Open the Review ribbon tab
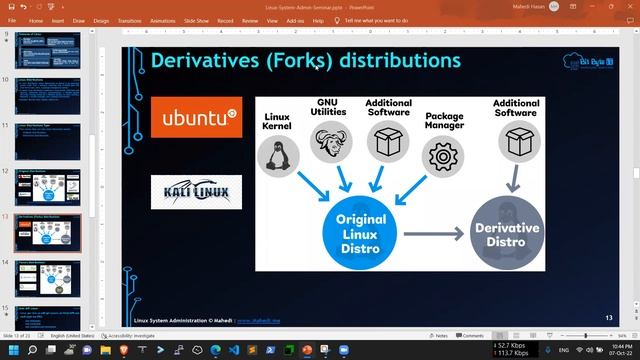This screenshot has width=640, height=360. [x=250, y=20]
